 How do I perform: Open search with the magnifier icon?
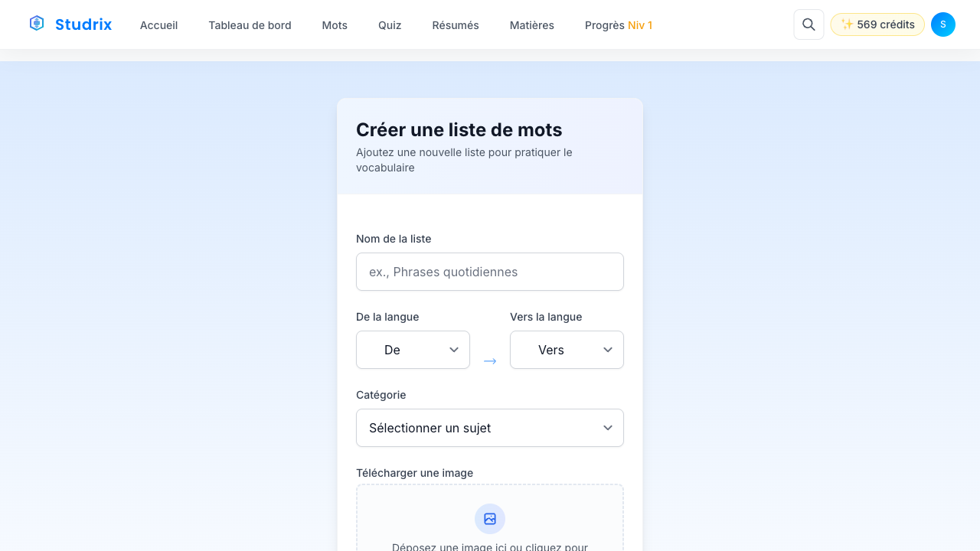[808, 24]
